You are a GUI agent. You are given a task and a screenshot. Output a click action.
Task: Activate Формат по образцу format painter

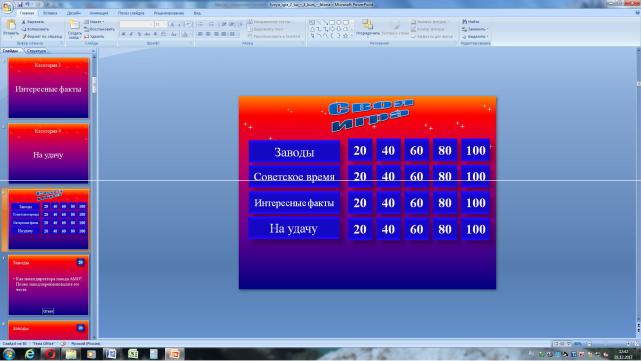click(42, 36)
